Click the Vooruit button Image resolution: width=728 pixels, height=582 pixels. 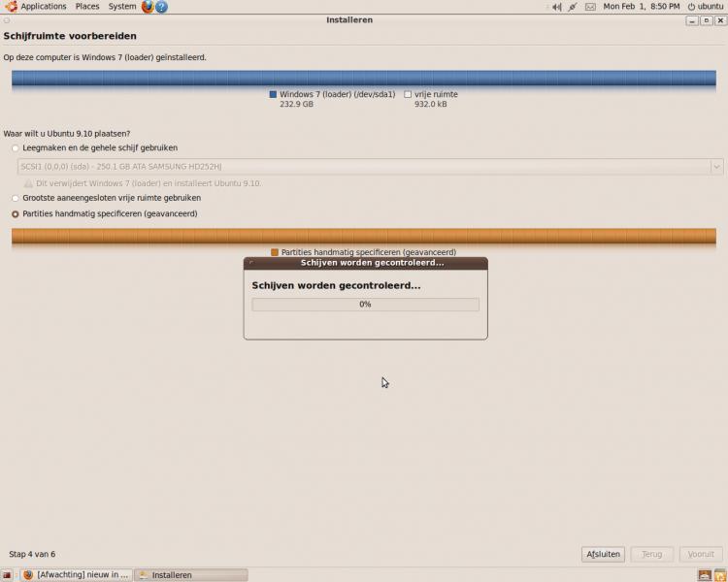point(701,554)
